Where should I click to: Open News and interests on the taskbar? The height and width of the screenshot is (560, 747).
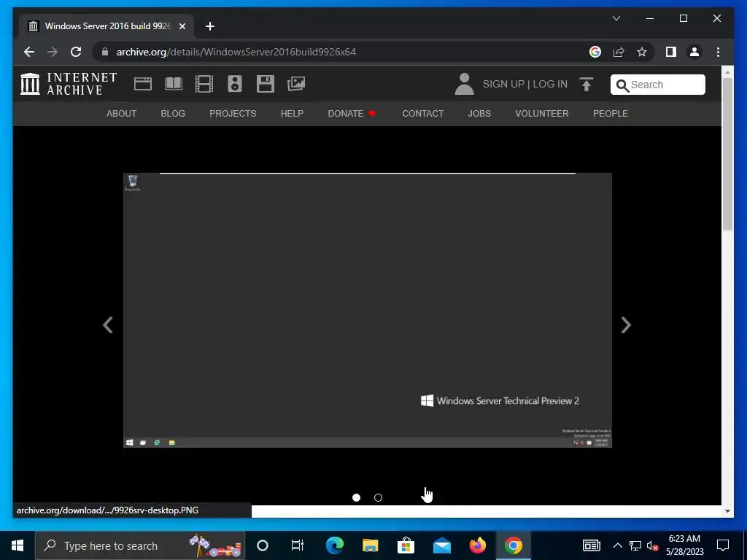591,545
